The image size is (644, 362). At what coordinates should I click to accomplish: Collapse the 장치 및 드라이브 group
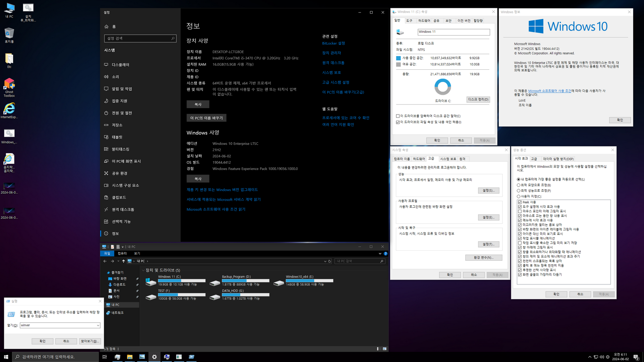143,270
